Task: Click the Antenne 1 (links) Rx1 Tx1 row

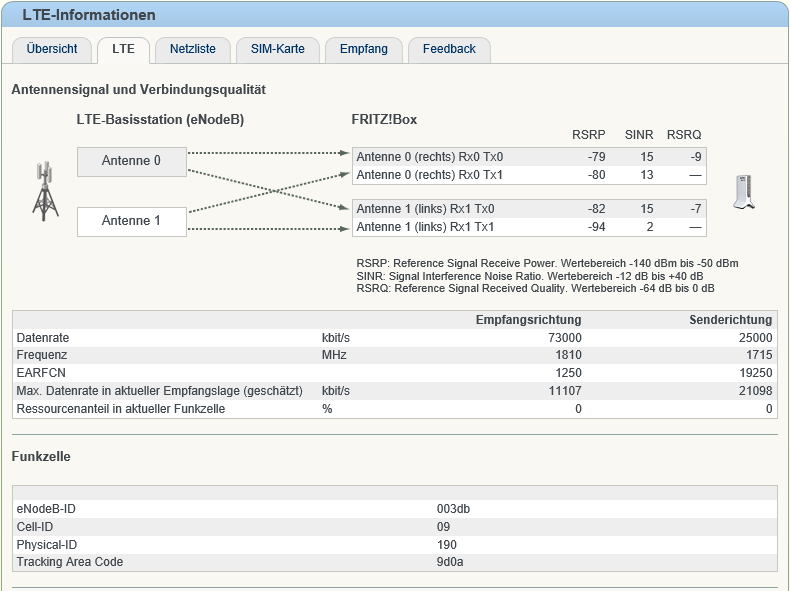Action: tap(529, 227)
